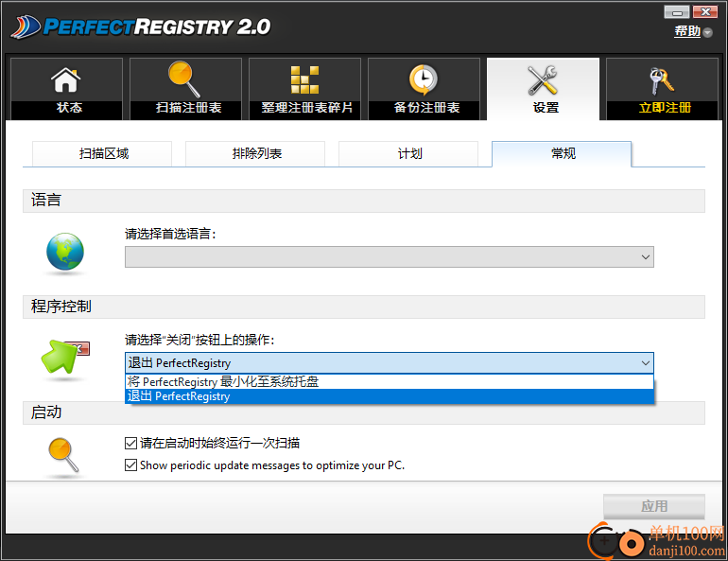Open the preferred language dropdown
The image size is (728, 561).
(390, 256)
